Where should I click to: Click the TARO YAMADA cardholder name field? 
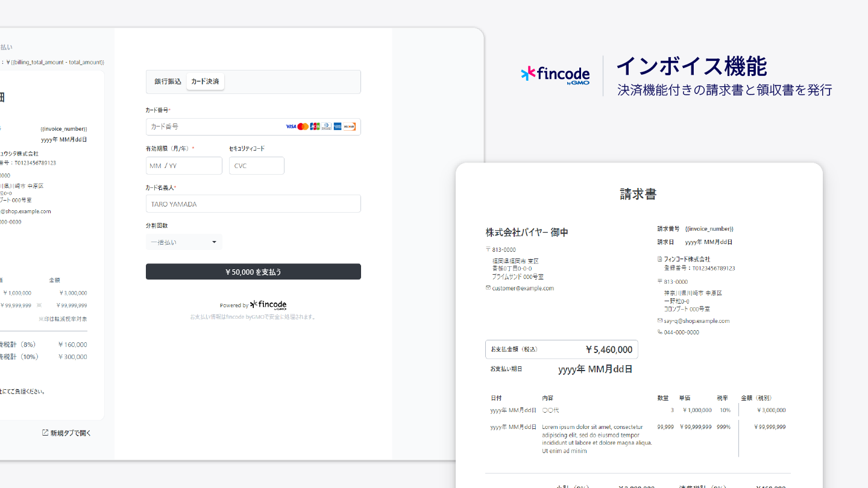(253, 204)
